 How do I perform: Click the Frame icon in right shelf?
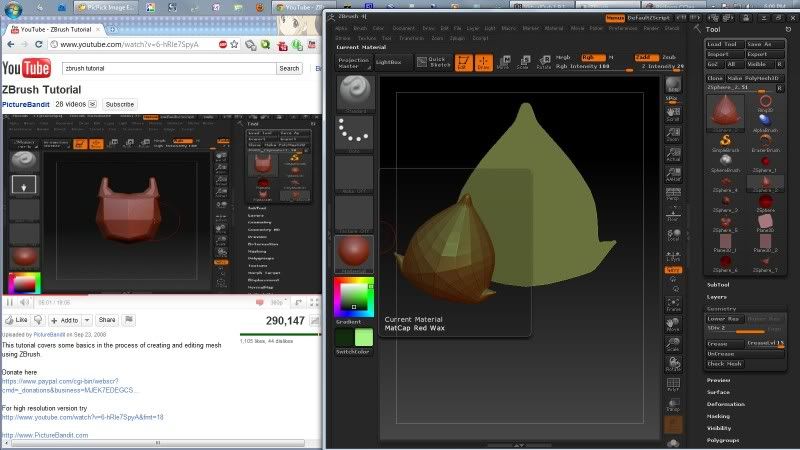coord(673,305)
